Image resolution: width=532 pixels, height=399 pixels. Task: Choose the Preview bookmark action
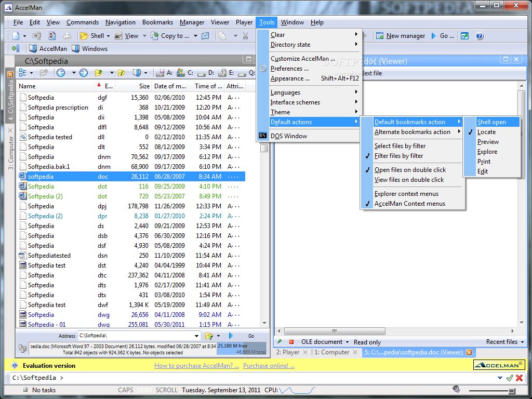tap(491, 142)
